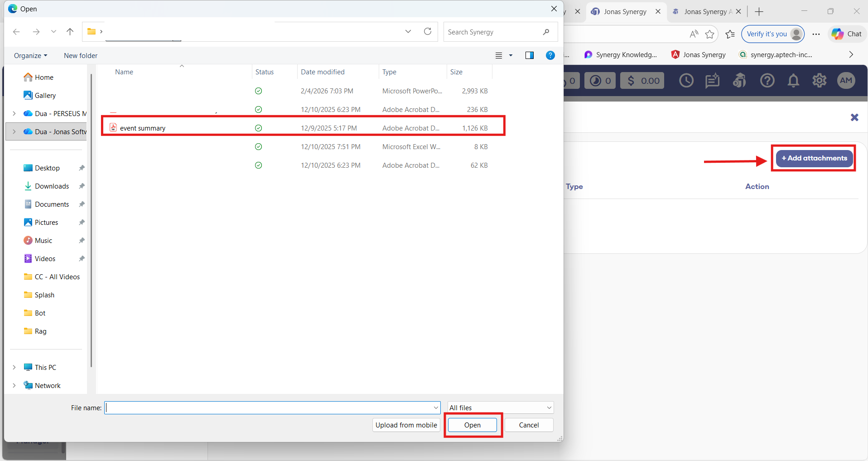Open the settings gear icon in Synergy
Viewport: 868px width, 461px height.
point(819,81)
